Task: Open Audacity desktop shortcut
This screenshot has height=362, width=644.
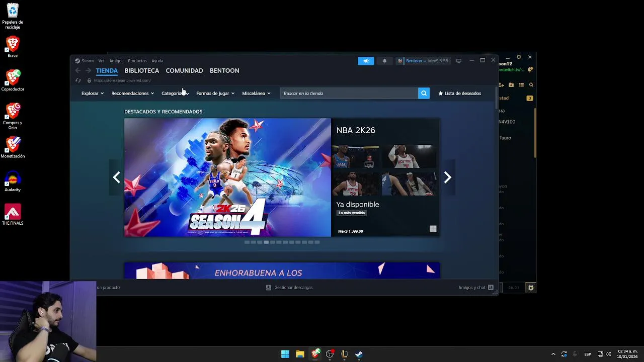Action: 13,182
